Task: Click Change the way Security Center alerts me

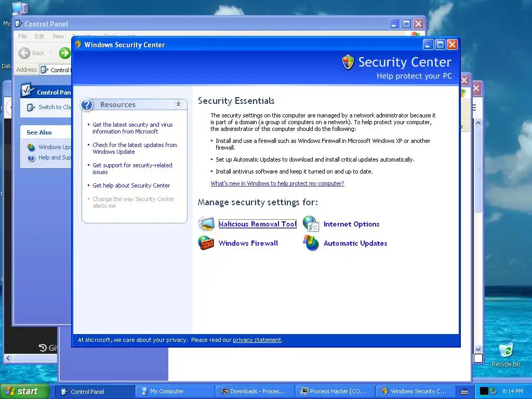Action: [x=134, y=203]
